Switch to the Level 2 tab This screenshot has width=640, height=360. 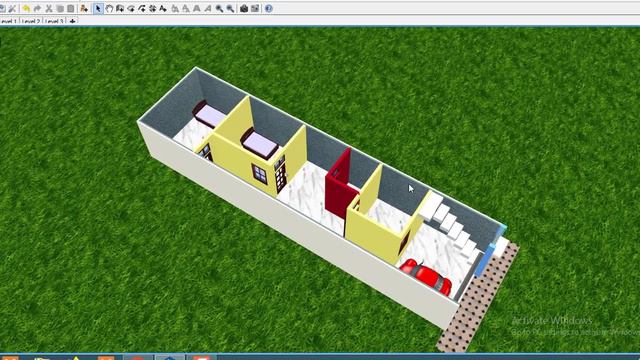[x=31, y=21]
